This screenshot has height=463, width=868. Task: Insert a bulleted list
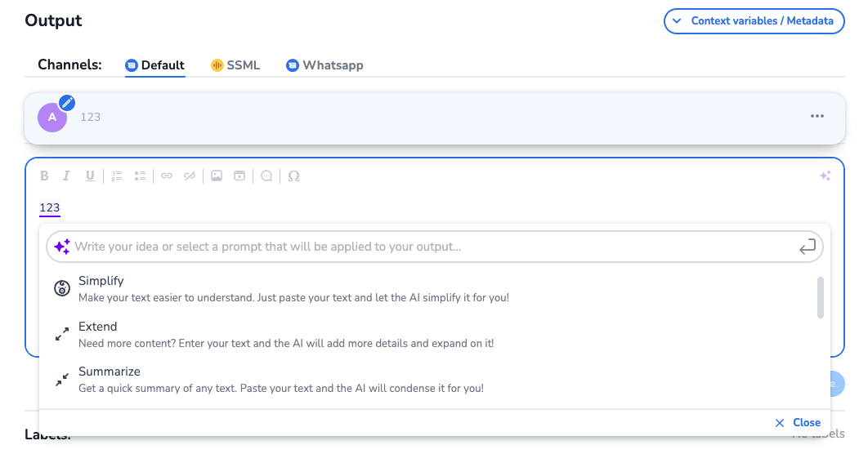point(141,176)
